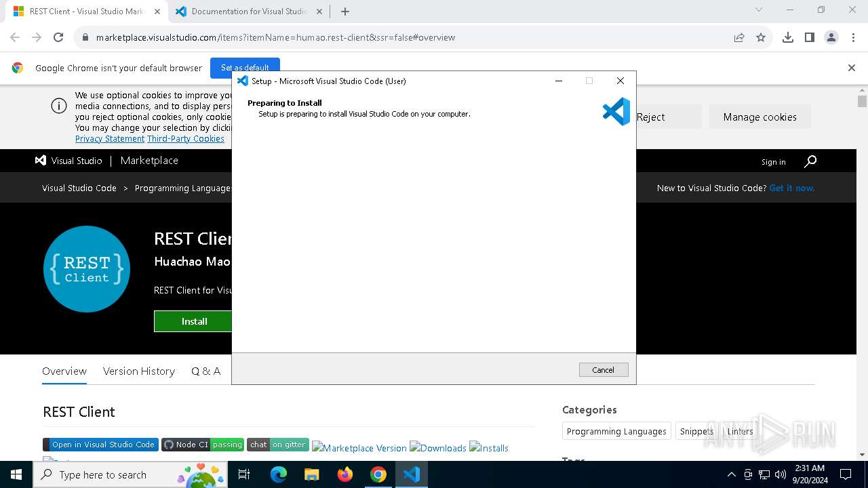The image size is (868, 488).
Task: Select Linters category tag
Action: point(740,431)
